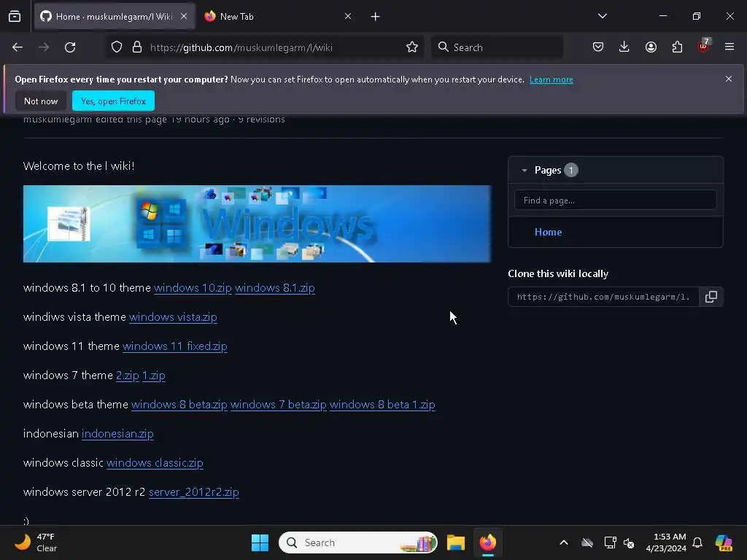Open clock showing 1:53 AM

click(667, 542)
